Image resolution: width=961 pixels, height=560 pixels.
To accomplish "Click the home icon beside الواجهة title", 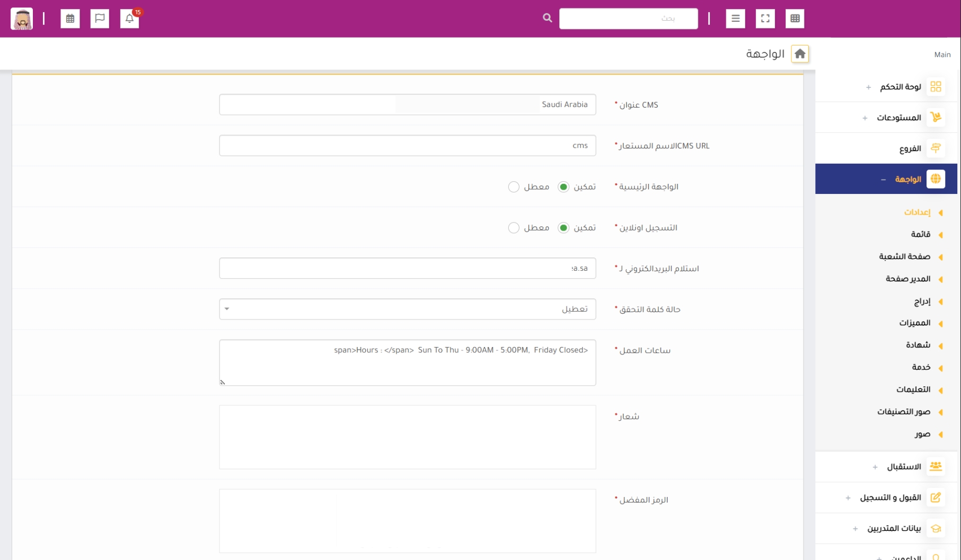I will [x=799, y=54].
